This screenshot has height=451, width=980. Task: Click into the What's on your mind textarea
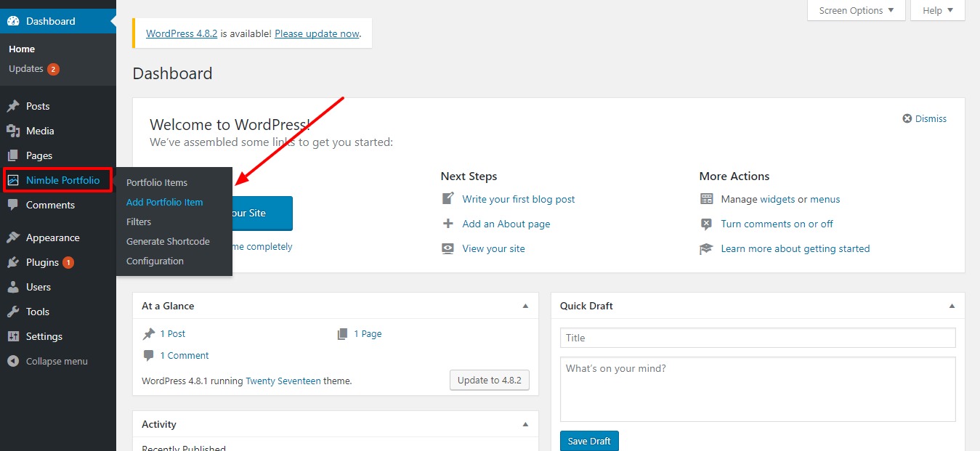(x=758, y=389)
